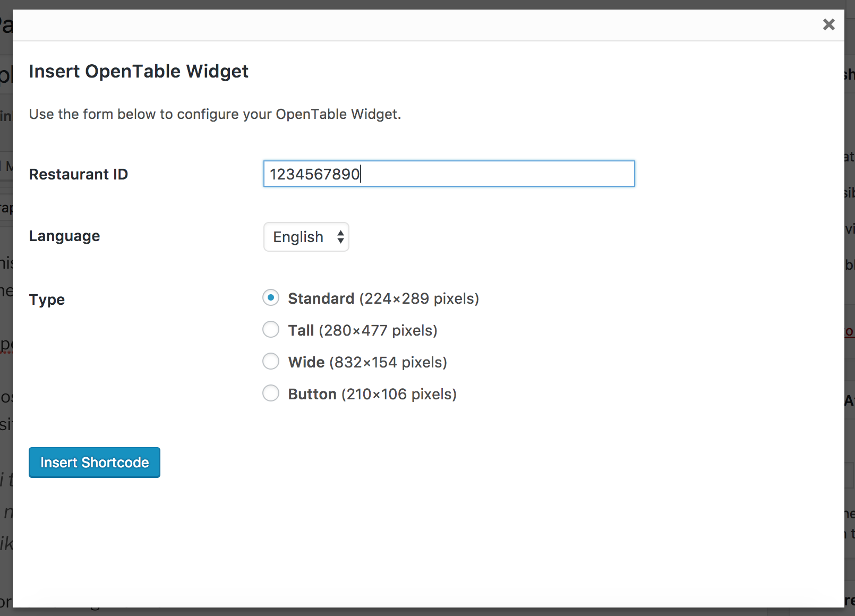Screen dimensions: 855x616
Task: Click the Insert OpenTable Widget heading
Action: (139, 71)
